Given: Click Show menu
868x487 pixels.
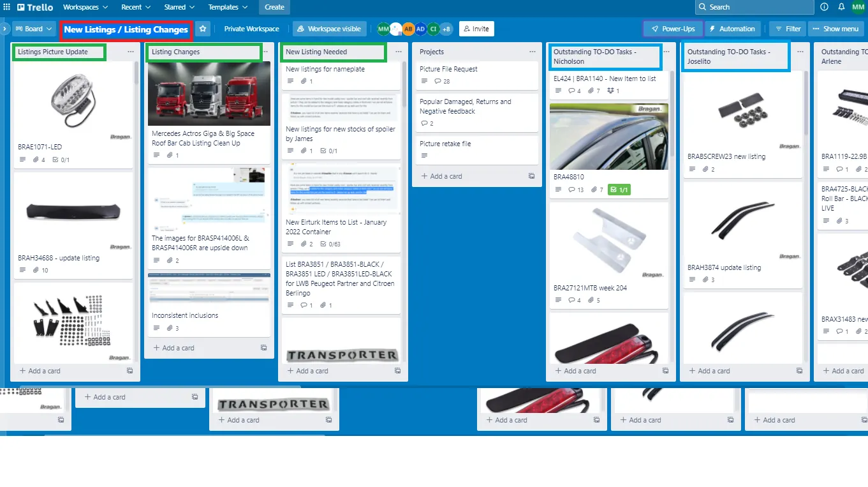Looking at the screenshot, I should tap(835, 29).
